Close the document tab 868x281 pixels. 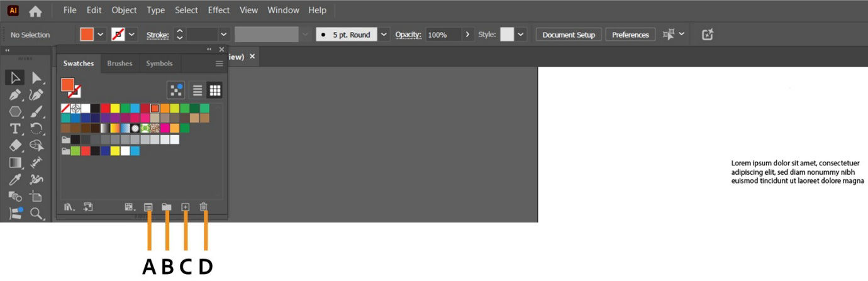252,56
